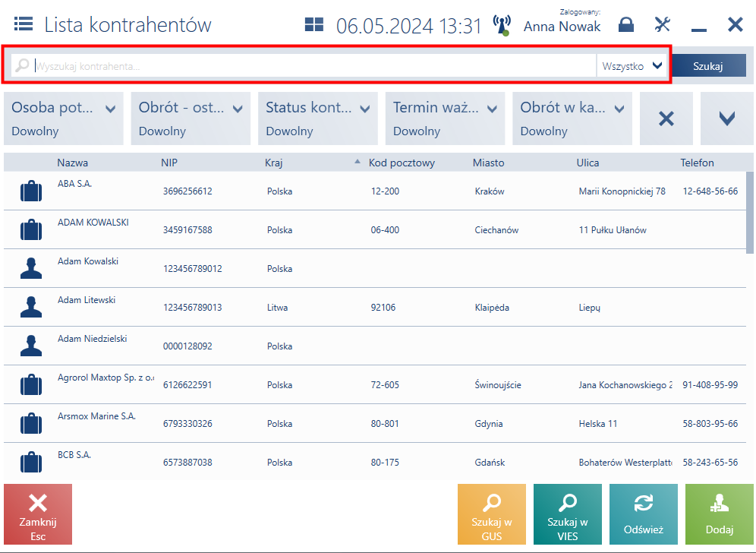Select the person icon for Adam Litewski
This screenshot has height=553, width=756.
click(31, 307)
